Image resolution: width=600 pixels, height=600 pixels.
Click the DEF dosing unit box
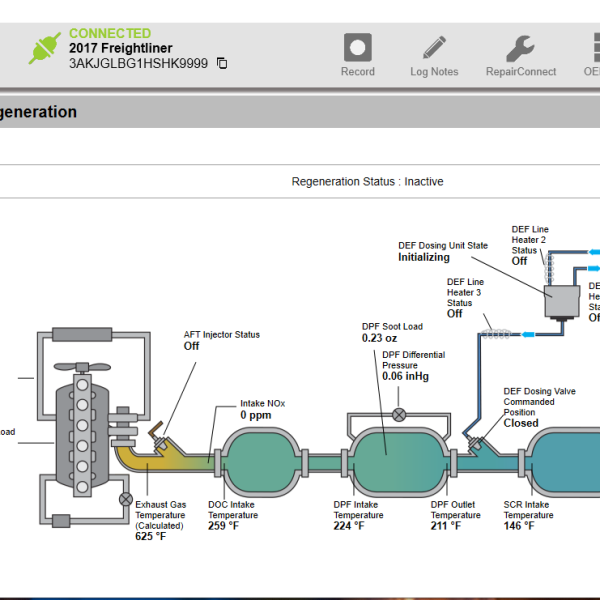pyautogui.click(x=562, y=300)
